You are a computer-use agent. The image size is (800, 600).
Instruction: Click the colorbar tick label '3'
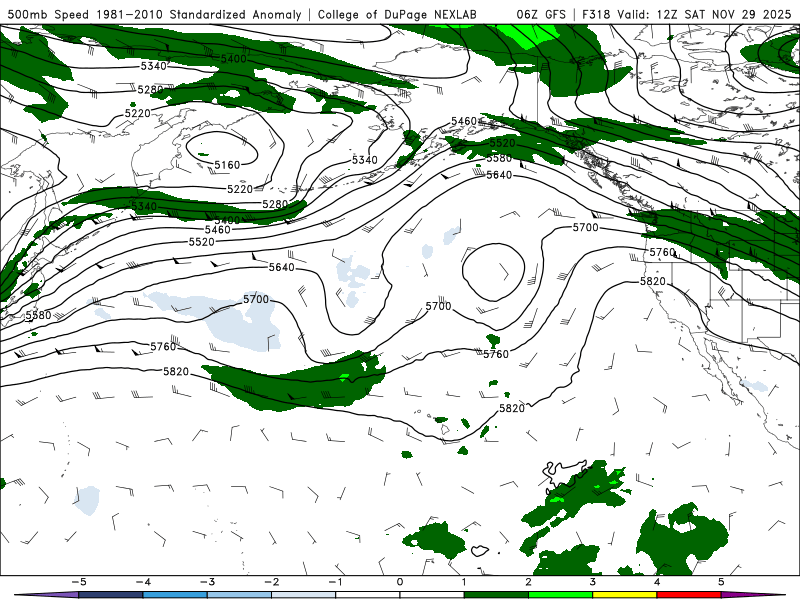click(592, 582)
